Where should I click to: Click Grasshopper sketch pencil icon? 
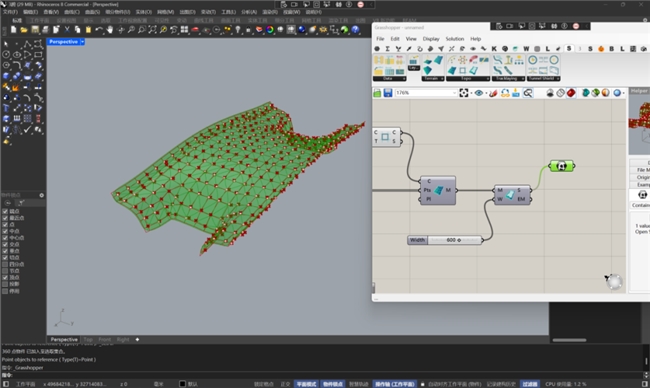(x=493, y=93)
